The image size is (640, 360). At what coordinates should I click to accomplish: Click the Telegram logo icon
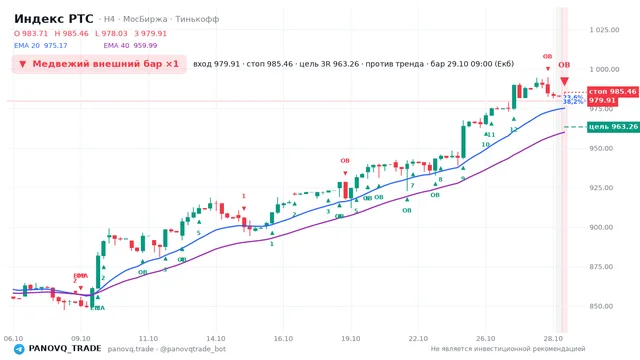[x=19, y=349]
